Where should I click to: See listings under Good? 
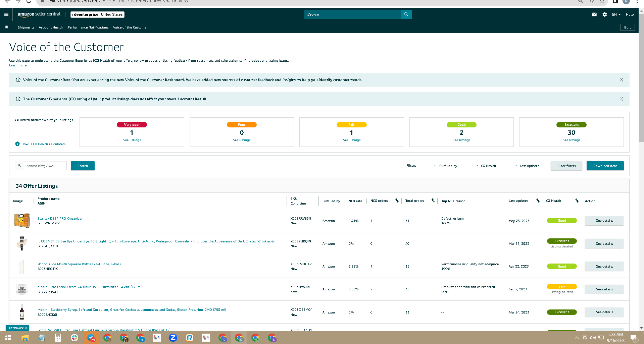point(461,140)
